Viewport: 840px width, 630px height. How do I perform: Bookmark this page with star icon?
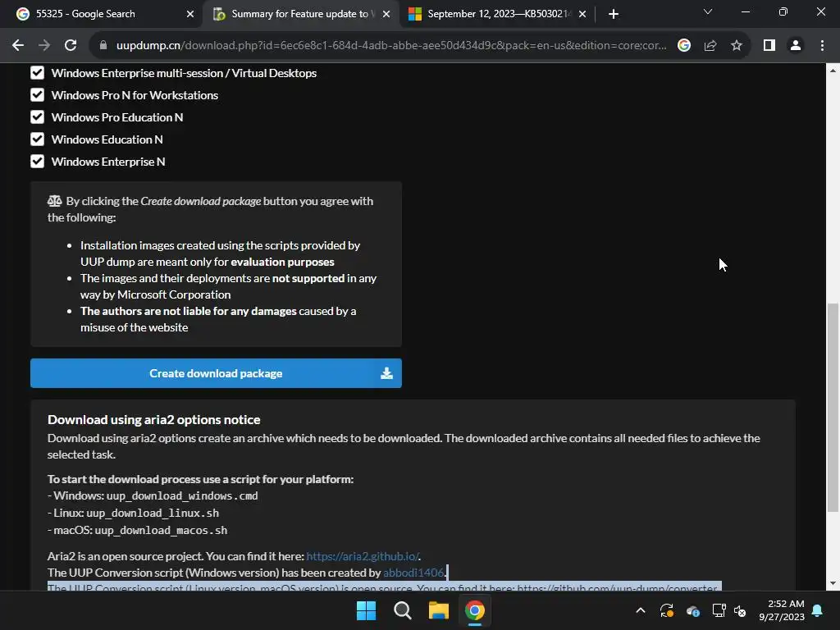(737, 46)
